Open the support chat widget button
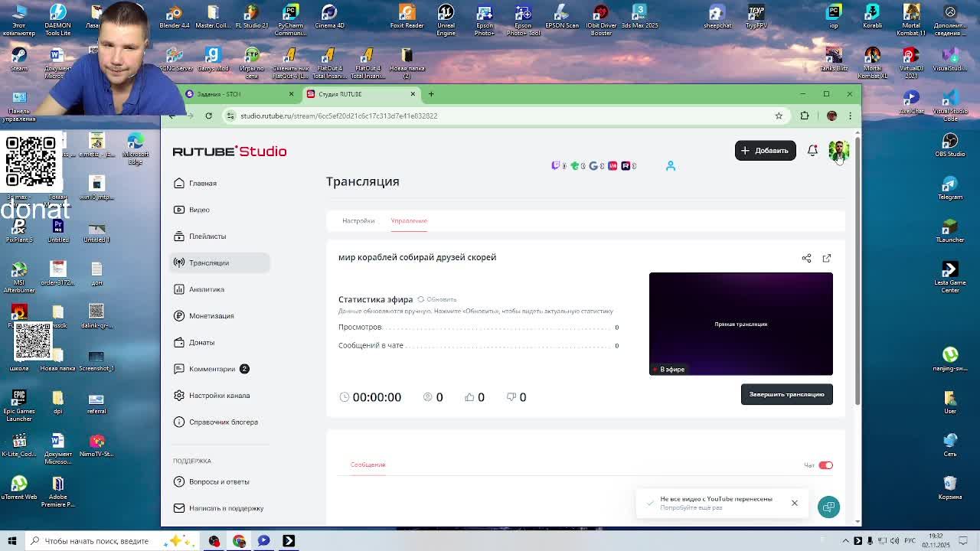The image size is (980, 551). coord(828,507)
